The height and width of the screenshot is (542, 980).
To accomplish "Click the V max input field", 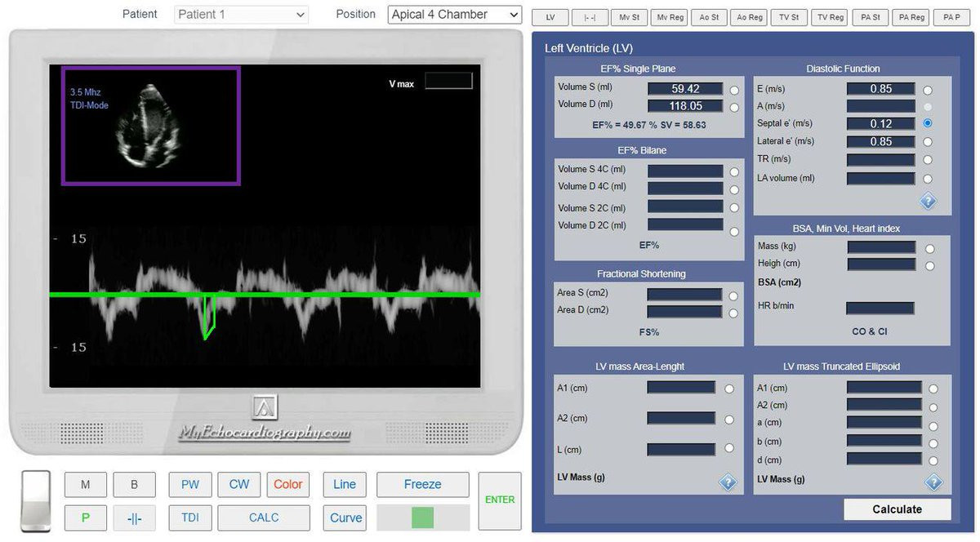I will pos(448,81).
